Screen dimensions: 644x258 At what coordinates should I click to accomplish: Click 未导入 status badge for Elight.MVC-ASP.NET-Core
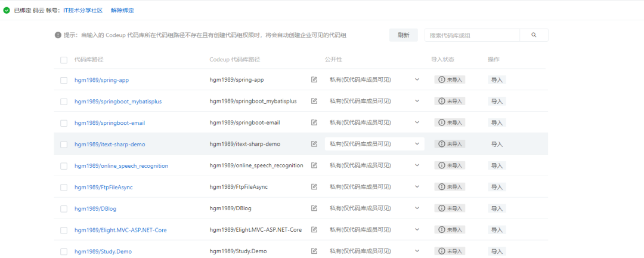click(450, 229)
